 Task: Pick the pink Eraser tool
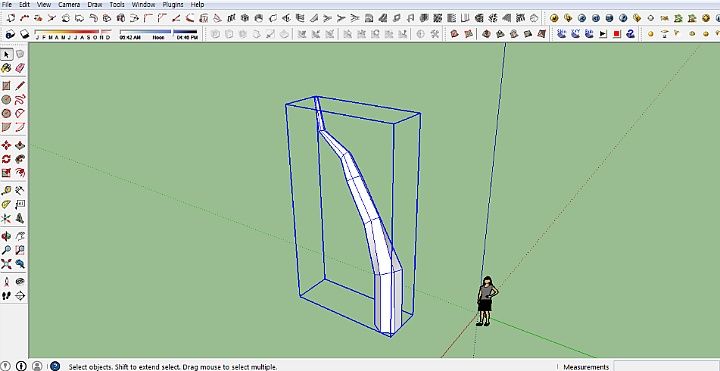tap(20, 68)
